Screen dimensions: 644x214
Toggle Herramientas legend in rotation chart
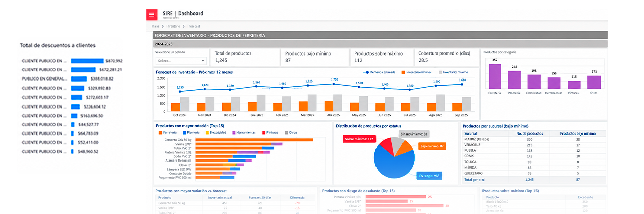pos(245,132)
